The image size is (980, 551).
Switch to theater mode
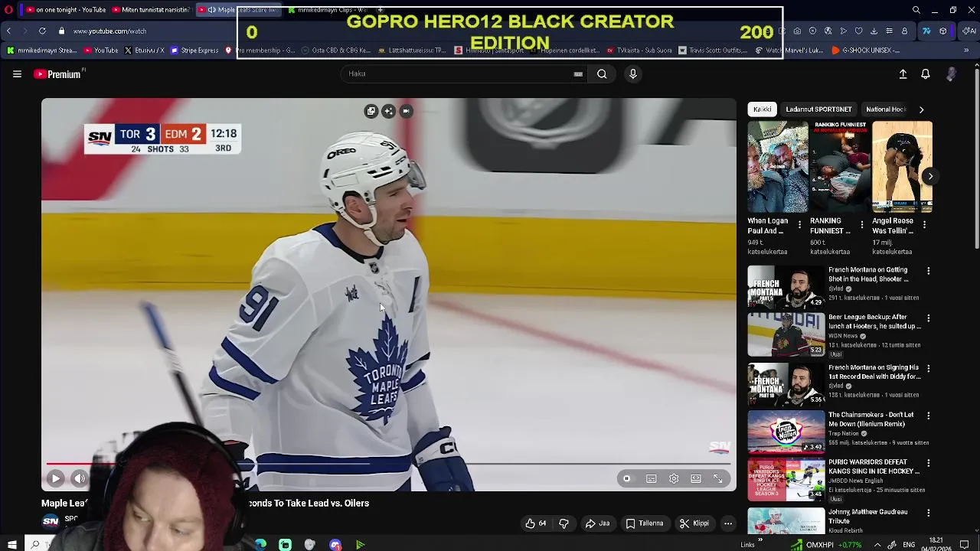click(x=696, y=478)
